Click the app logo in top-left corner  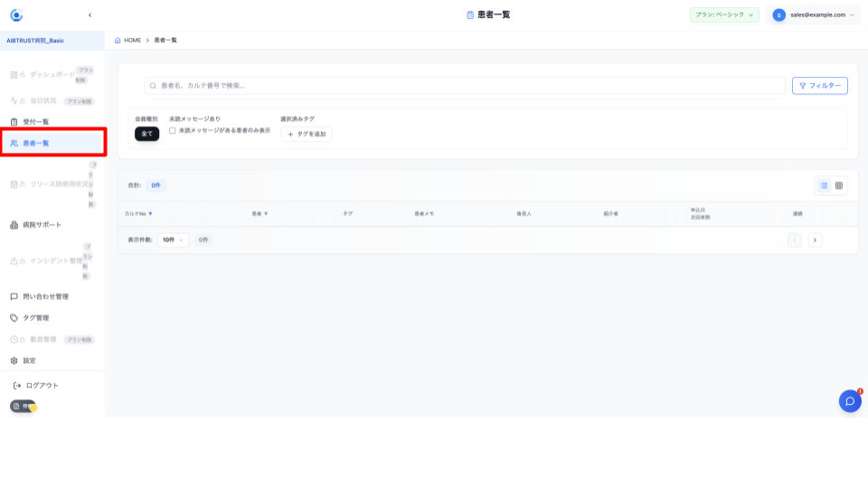click(x=16, y=15)
